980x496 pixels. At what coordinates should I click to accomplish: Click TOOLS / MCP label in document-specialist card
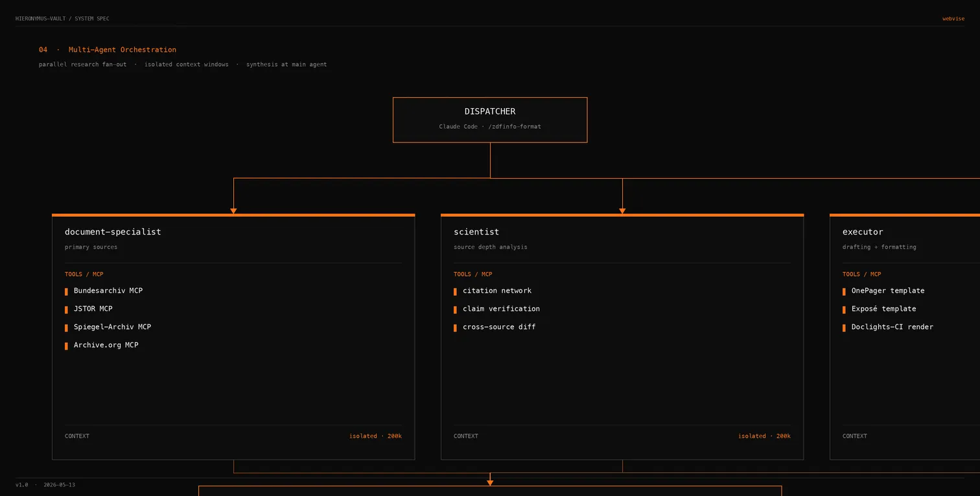click(84, 275)
